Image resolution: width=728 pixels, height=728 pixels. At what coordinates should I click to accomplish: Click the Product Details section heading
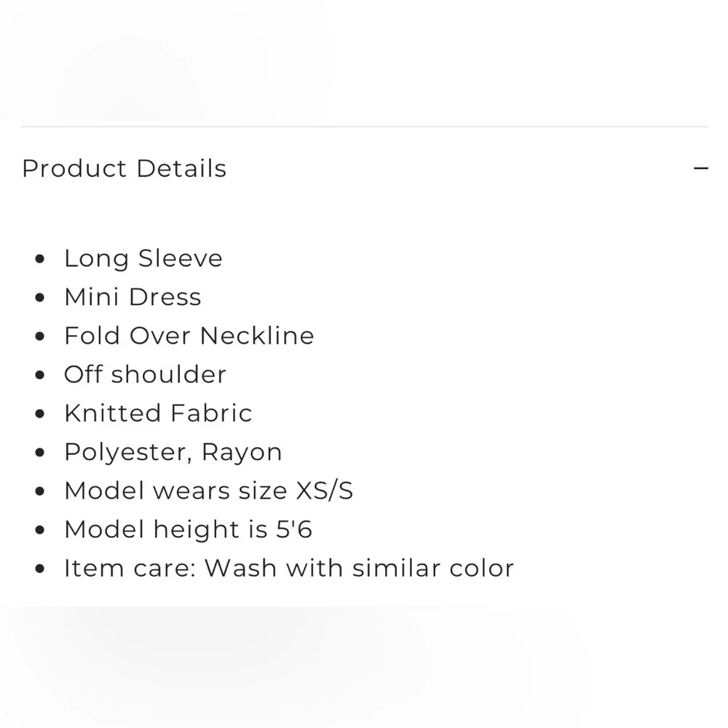pos(124,169)
